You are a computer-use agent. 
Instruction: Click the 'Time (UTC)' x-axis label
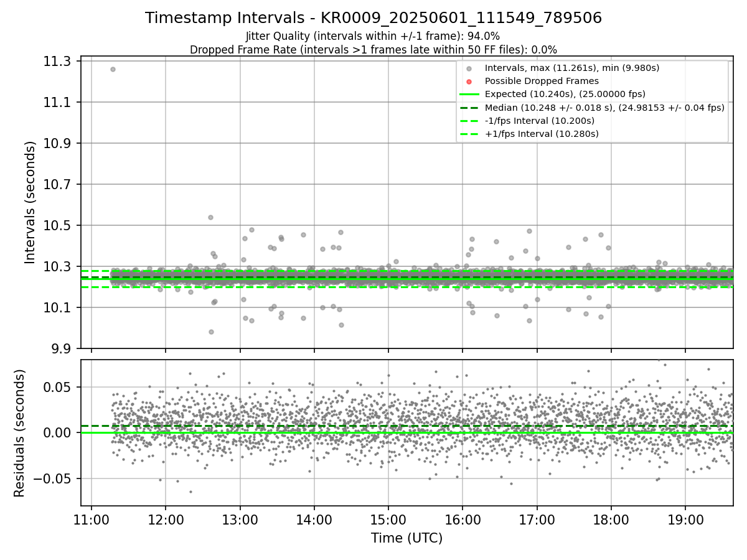406,538
